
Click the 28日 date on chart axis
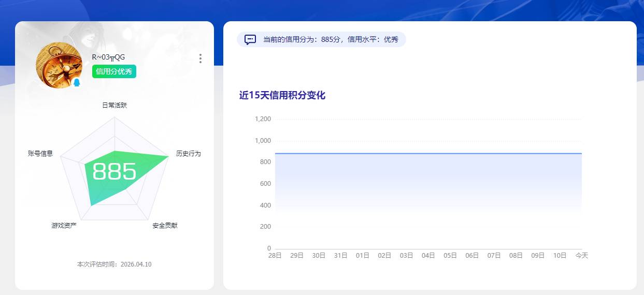(275, 256)
